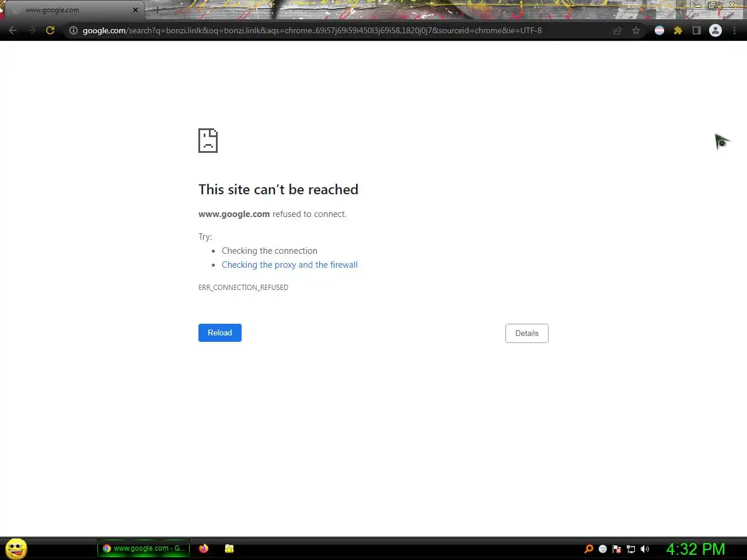Open the Extensions puzzle piece menu
The image size is (747, 560).
tap(678, 30)
